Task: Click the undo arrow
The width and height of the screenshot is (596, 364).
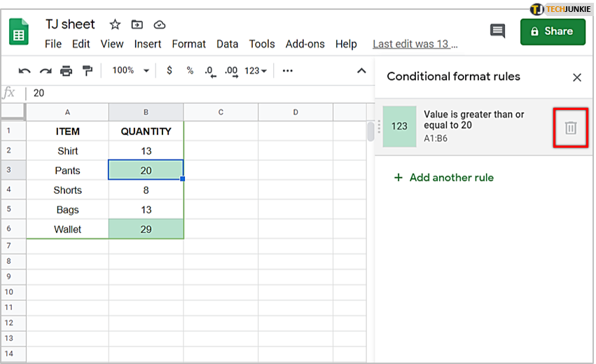Action: coord(25,71)
